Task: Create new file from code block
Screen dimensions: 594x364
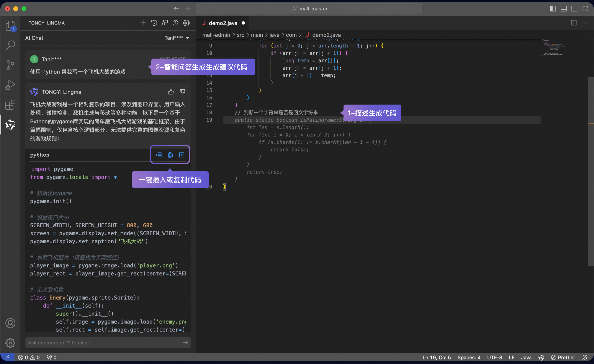Action: coord(182,155)
